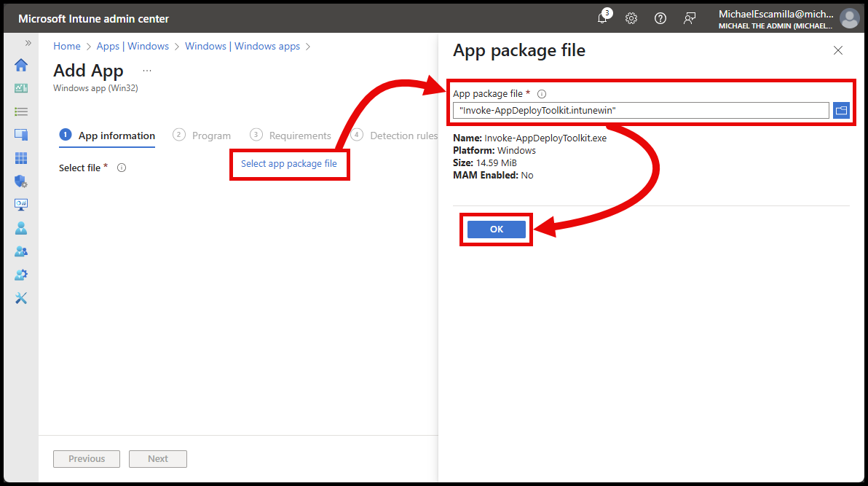
Task: Click the Select app package file link
Action: coord(289,164)
